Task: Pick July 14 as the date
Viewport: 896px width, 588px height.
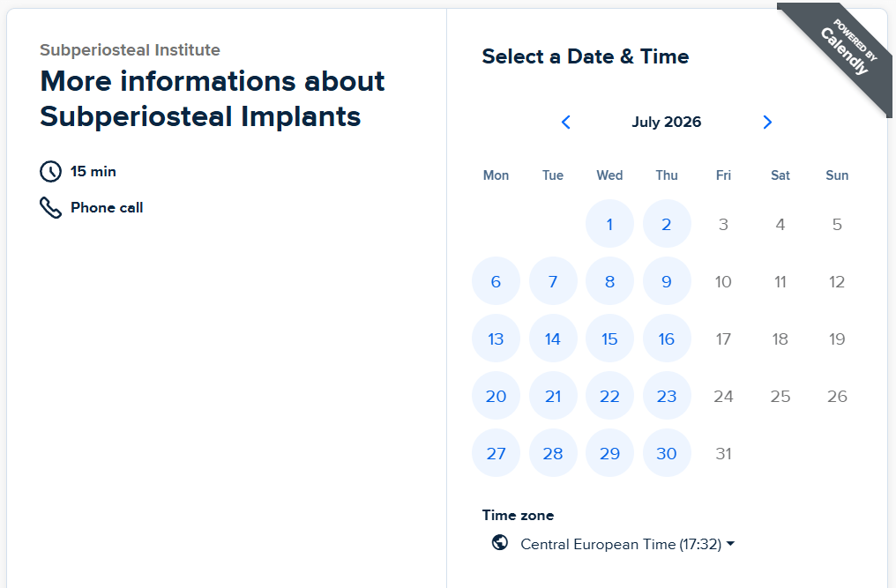Action: coord(553,339)
